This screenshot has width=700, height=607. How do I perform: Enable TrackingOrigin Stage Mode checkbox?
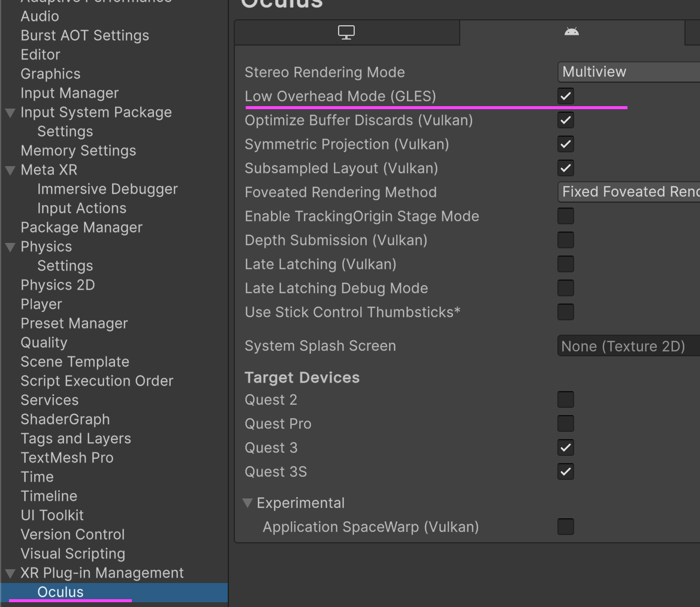coord(566,216)
